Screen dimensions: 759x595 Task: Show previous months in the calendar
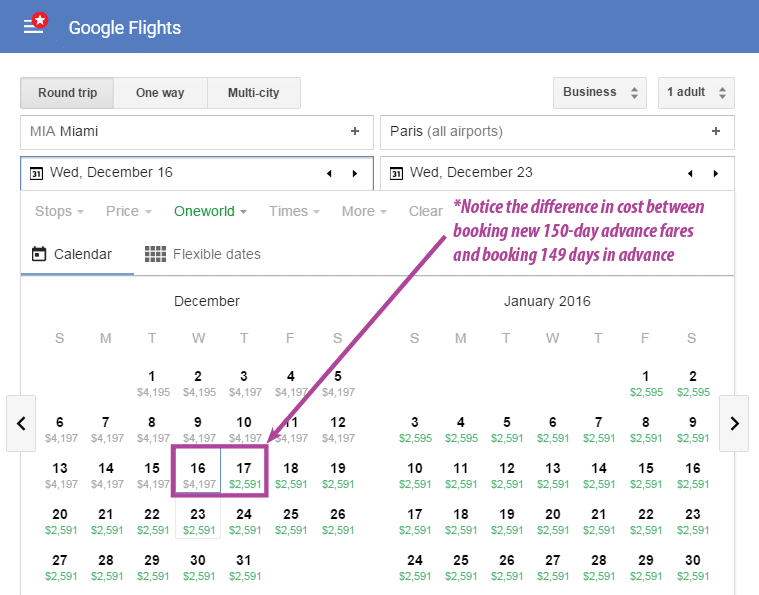pos(21,424)
